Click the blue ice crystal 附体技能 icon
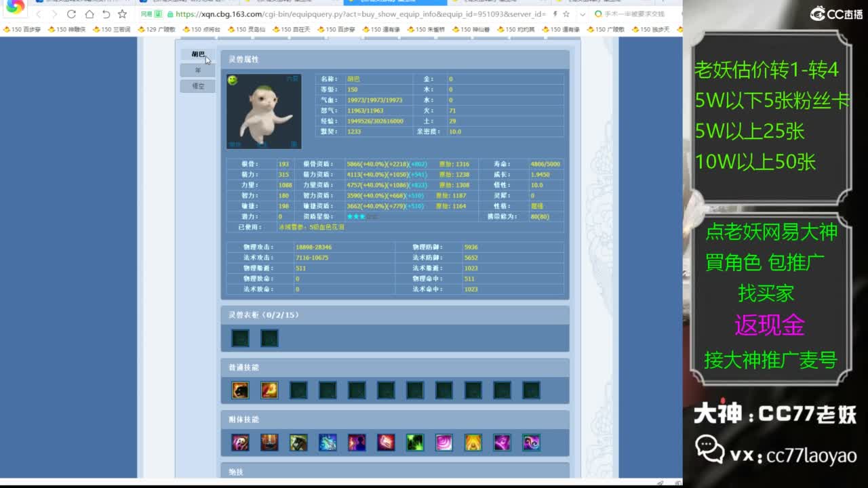Image resolution: width=868 pixels, height=488 pixels. point(328,442)
